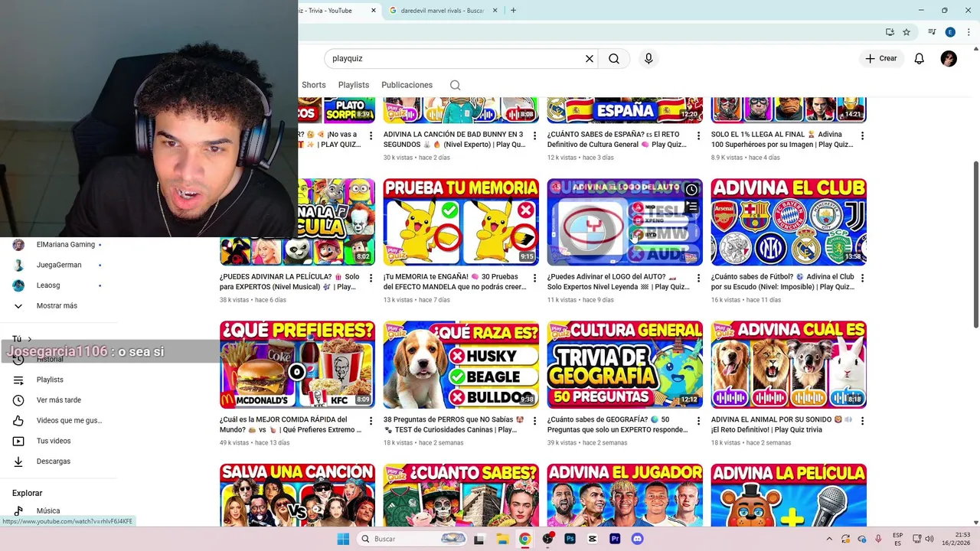Open options for the animal sonido video
This screenshot has height=551, width=980.
[862, 421]
